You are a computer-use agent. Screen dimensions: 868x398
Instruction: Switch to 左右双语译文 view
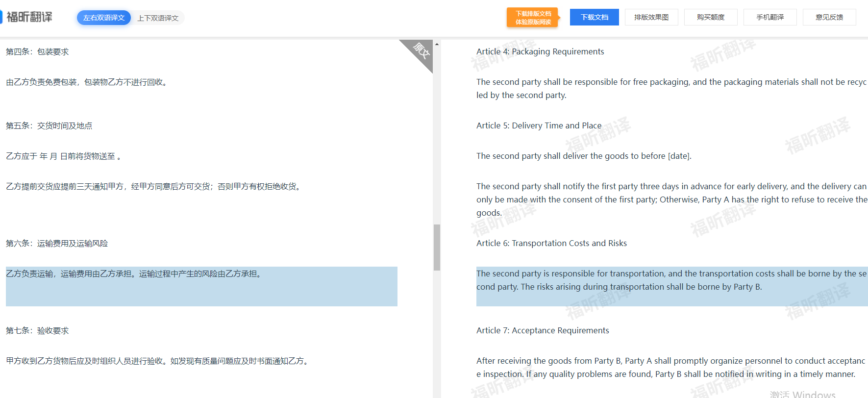pos(104,18)
